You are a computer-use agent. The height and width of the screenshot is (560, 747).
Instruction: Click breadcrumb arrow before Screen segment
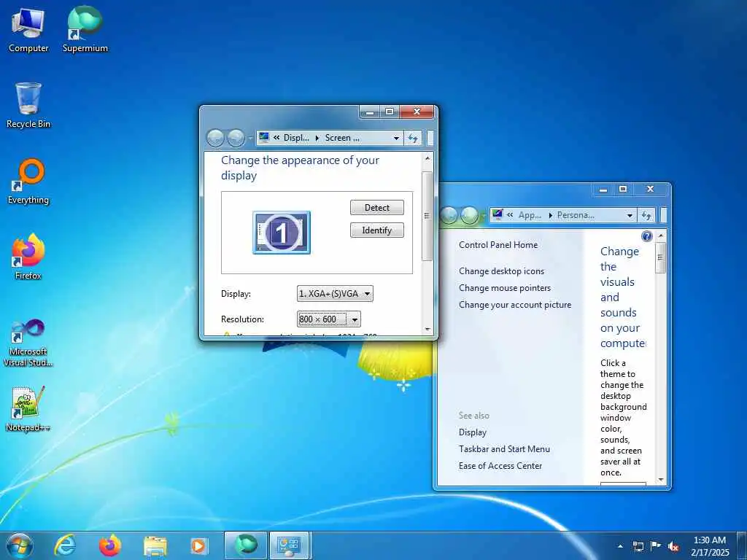point(317,138)
